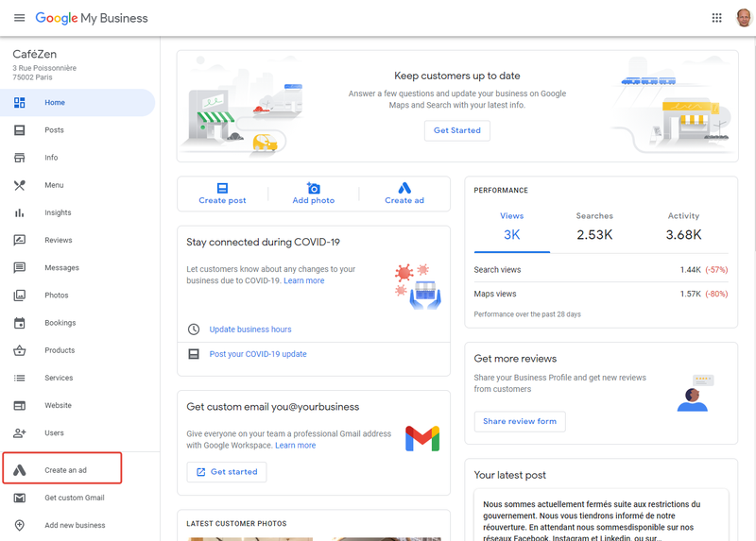Click the '3 Rue Poissonnière' address text
The width and height of the screenshot is (756, 541).
pos(44,68)
